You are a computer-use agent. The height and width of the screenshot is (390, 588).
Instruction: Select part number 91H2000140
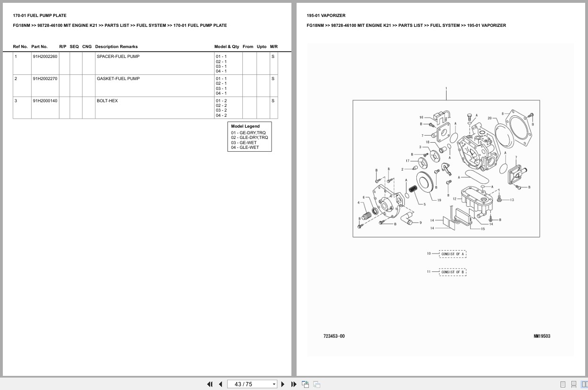(45, 101)
